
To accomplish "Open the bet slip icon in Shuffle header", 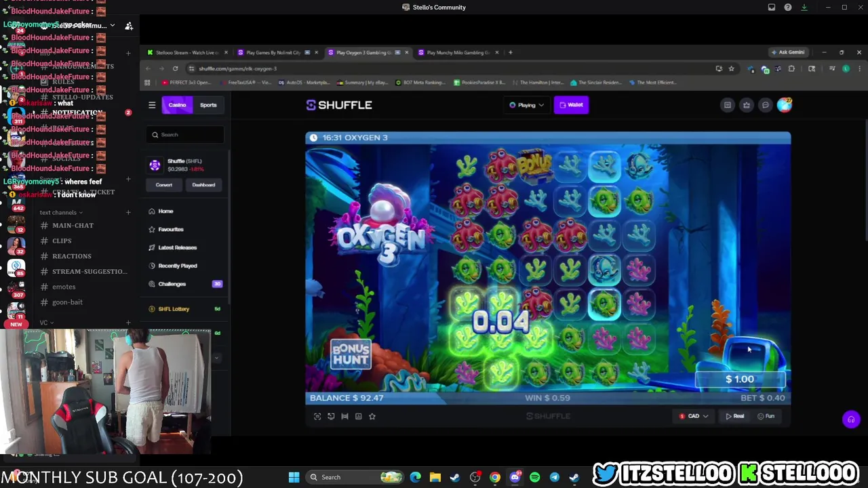I will pos(727,105).
